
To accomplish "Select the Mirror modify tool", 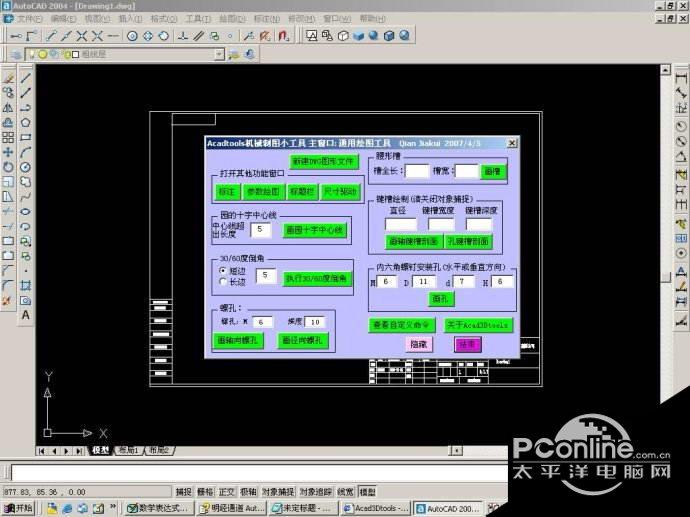I will [x=8, y=107].
